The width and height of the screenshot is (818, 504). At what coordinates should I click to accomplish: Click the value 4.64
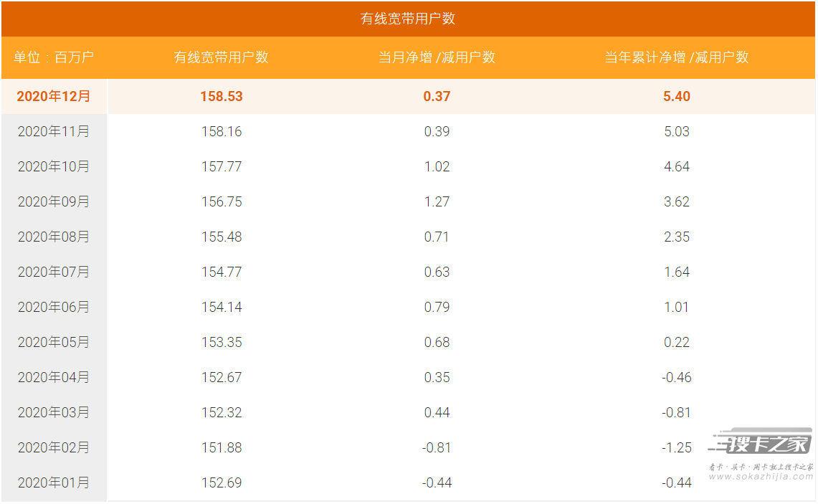pyautogui.click(x=677, y=166)
